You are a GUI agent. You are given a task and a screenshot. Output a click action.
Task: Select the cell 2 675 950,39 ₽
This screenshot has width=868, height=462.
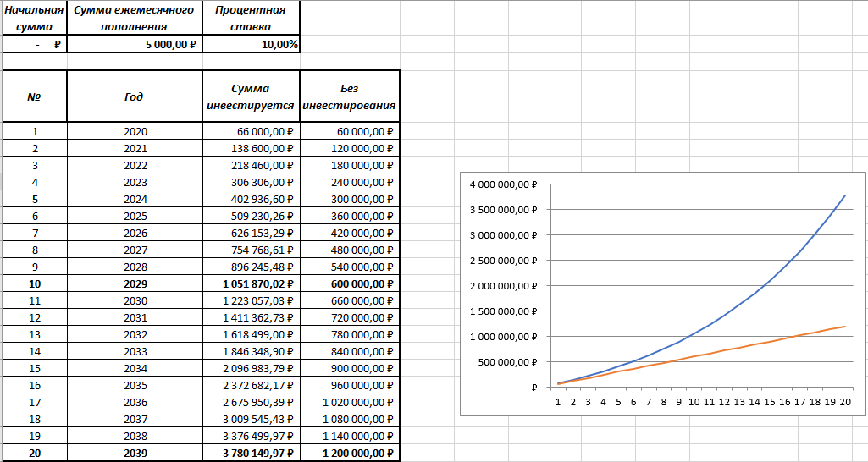pyautogui.click(x=251, y=402)
